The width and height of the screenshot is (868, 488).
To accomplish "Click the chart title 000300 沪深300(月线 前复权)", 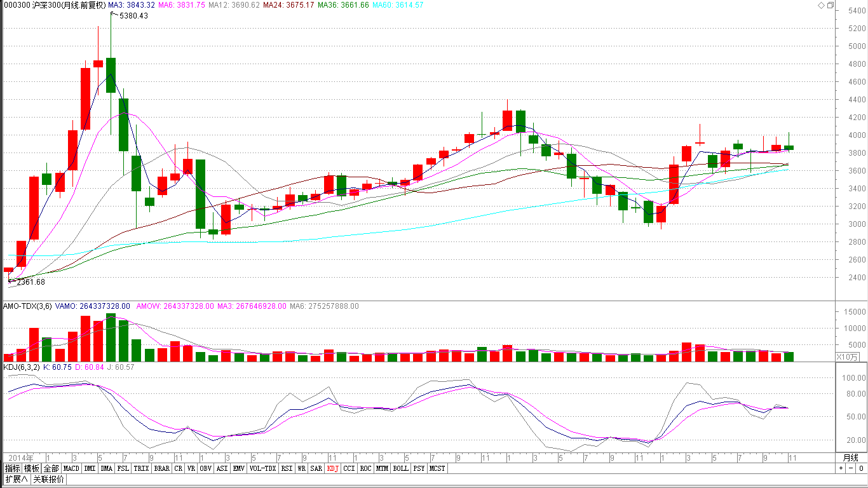I will pyautogui.click(x=54, y=5).
